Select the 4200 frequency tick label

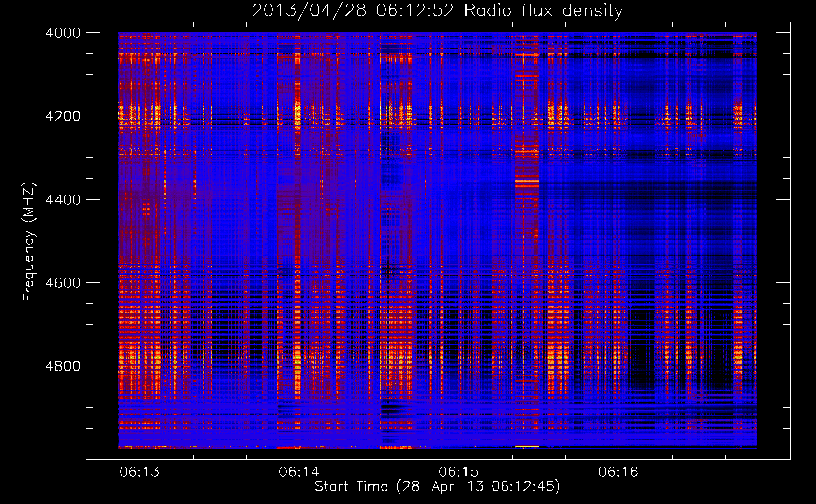(x=63, y=116)
